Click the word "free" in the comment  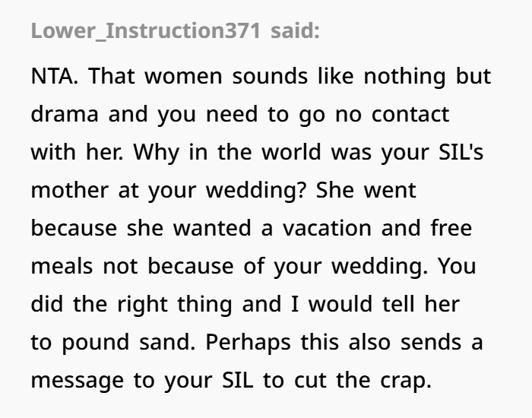click(x=451, y=228)
